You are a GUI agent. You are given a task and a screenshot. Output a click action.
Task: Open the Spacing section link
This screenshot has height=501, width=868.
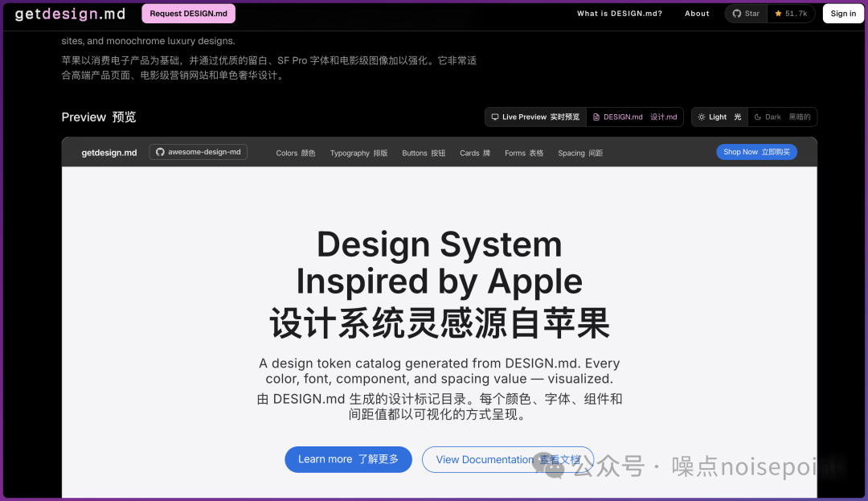tap(579, 153)
